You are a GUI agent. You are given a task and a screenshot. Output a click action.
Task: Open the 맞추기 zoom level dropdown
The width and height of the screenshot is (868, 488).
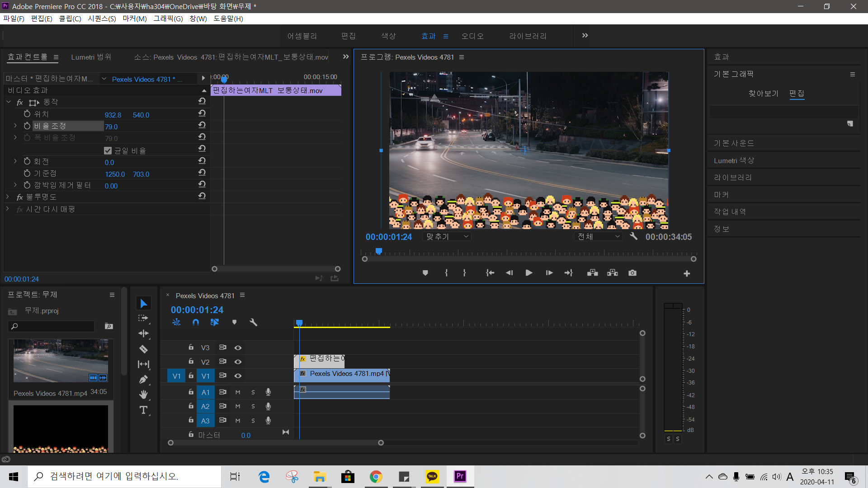tap(447, 237)
